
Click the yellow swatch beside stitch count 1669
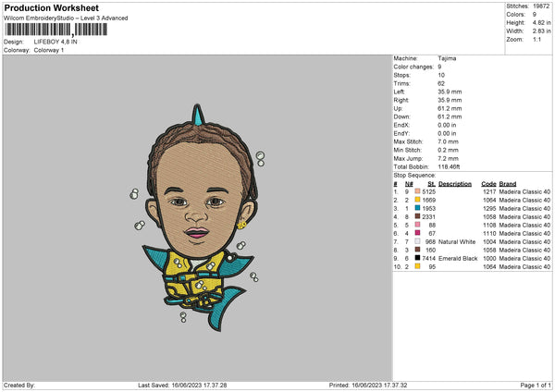[x=417, y=200]
